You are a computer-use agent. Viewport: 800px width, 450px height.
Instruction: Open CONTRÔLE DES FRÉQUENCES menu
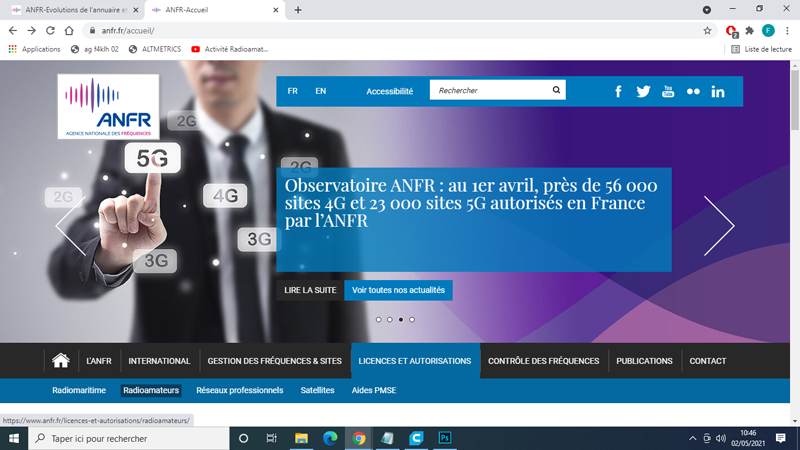click(543, 361)
